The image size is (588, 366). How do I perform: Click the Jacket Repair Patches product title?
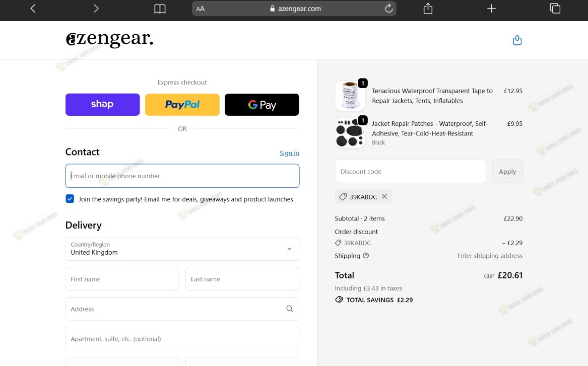pos(430,128)
